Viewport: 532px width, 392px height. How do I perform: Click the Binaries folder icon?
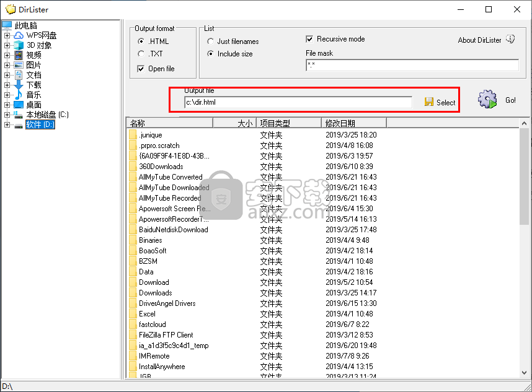pyautogui.click(x=133, y=240)
